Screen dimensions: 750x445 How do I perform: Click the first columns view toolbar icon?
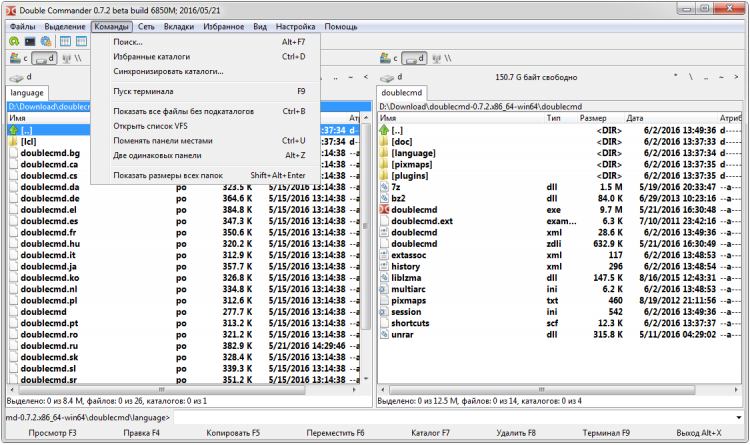[x=65, y=42]
